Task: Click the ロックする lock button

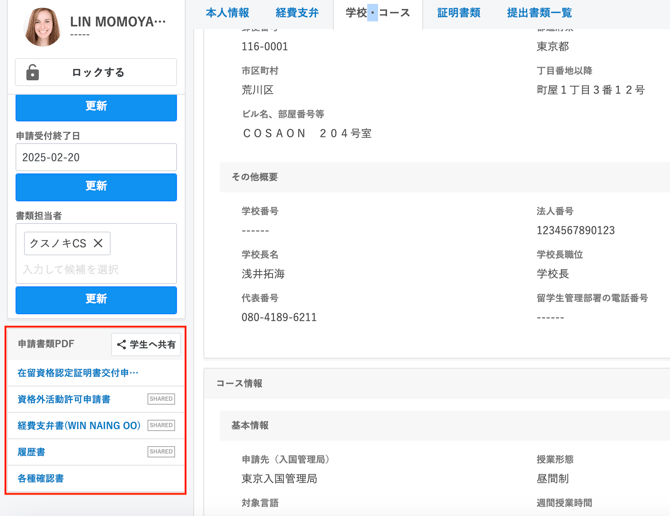Action: pos(96,73)
